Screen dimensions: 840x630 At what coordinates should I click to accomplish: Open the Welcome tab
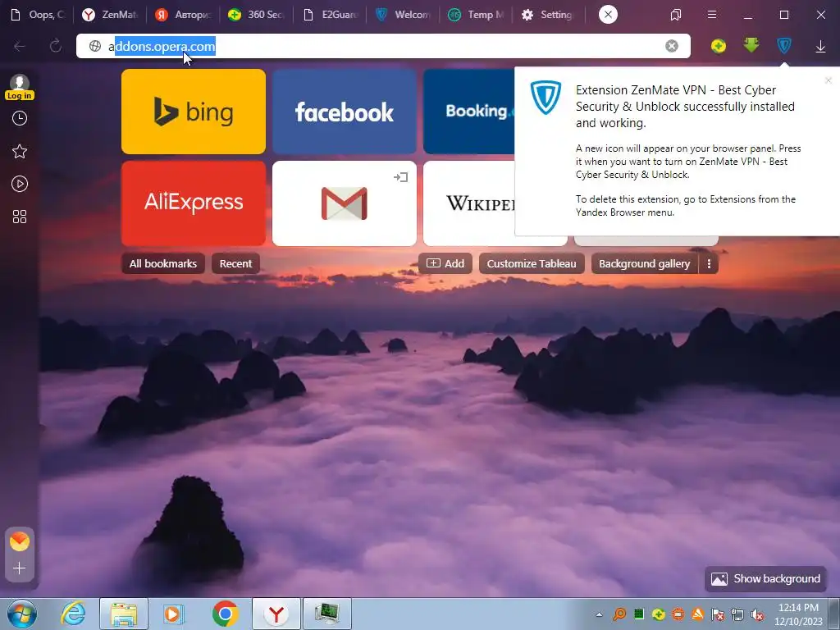click(x=404, y=15)
